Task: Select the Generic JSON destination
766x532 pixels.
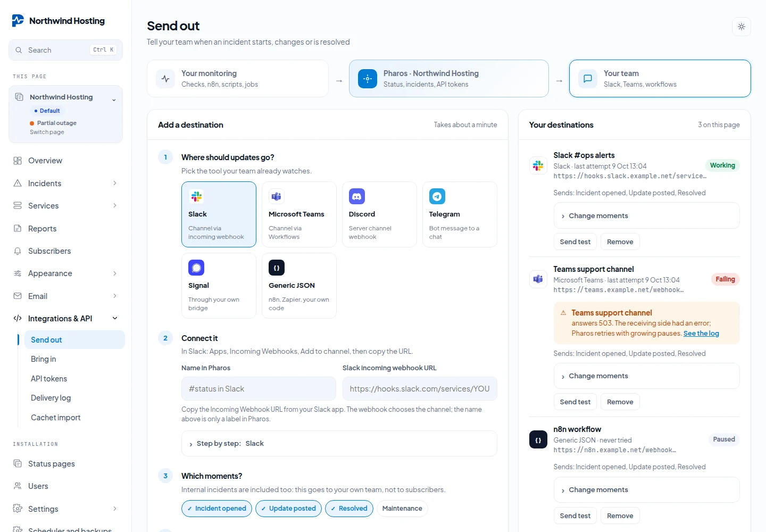Action: (299, 286)
